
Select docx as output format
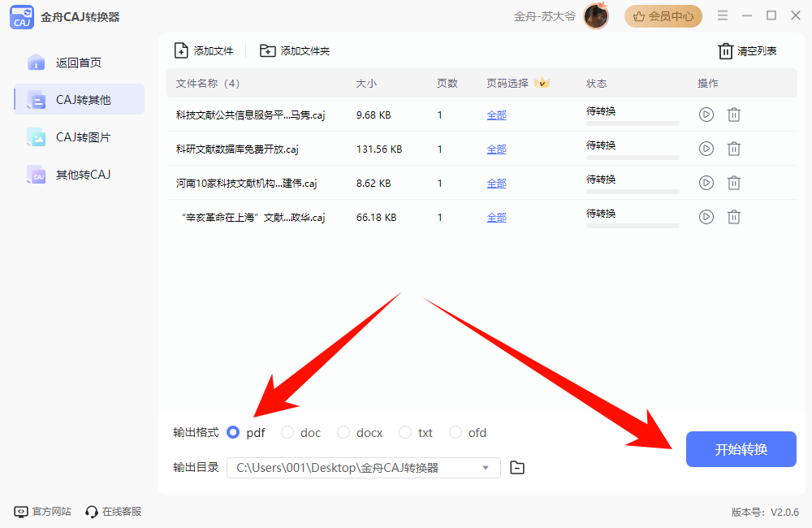point(343,432)
